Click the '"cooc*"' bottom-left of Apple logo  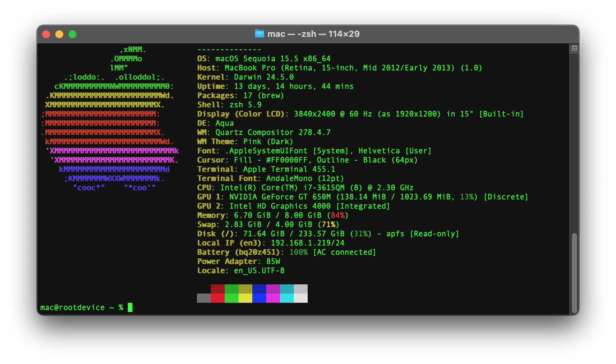click(89, 188)
